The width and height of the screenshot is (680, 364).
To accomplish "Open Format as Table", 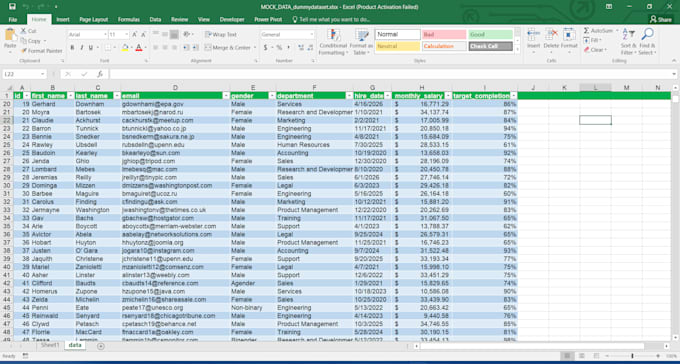I will coord(361,42).
